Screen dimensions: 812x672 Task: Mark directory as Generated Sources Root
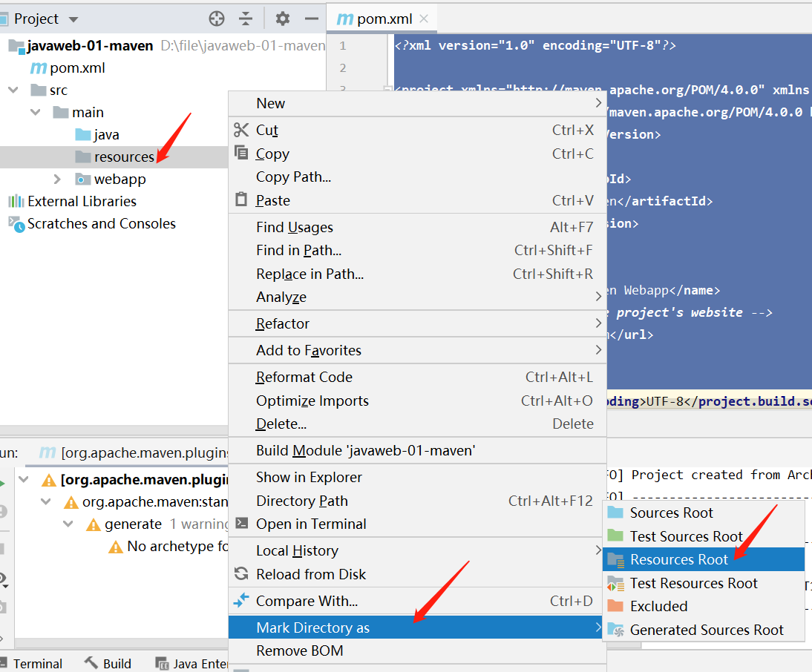pyautogui.click(x=704, y=630)
